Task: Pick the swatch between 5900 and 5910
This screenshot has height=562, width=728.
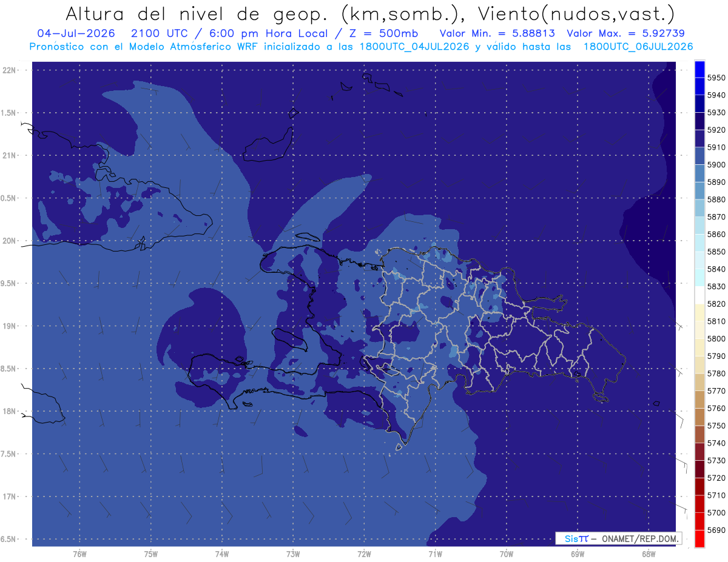Action: point(699,156)
